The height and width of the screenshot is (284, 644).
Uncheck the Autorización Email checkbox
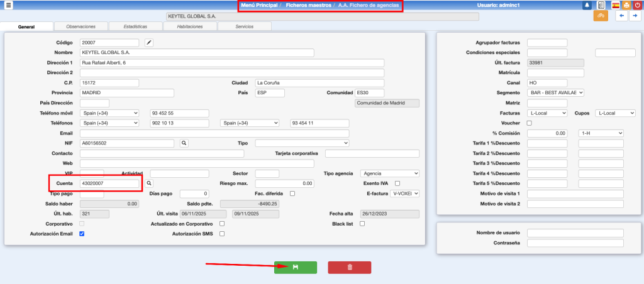81,234
